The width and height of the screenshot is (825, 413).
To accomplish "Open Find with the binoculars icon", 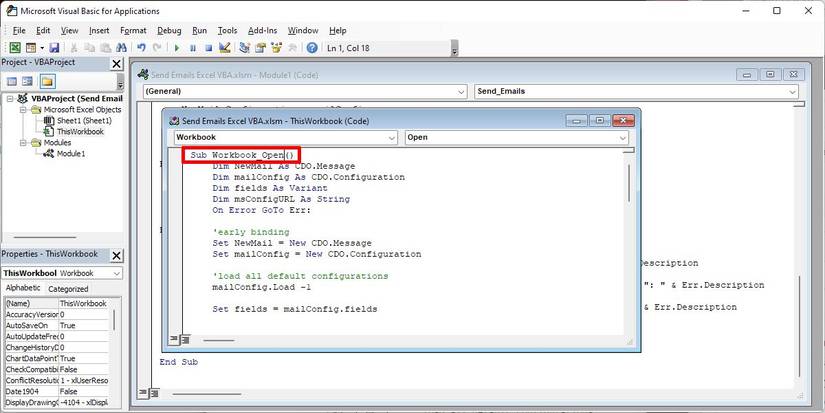I will coord(121,48).
